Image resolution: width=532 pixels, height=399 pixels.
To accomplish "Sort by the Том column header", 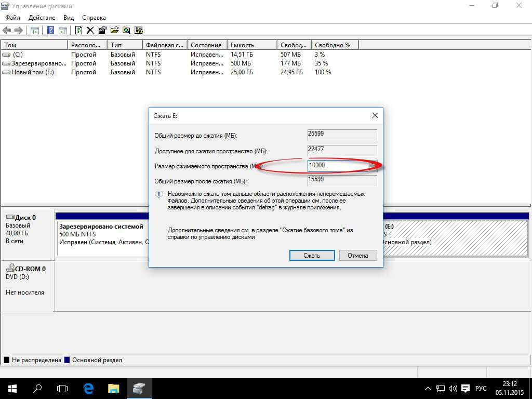I will [34, 45].
